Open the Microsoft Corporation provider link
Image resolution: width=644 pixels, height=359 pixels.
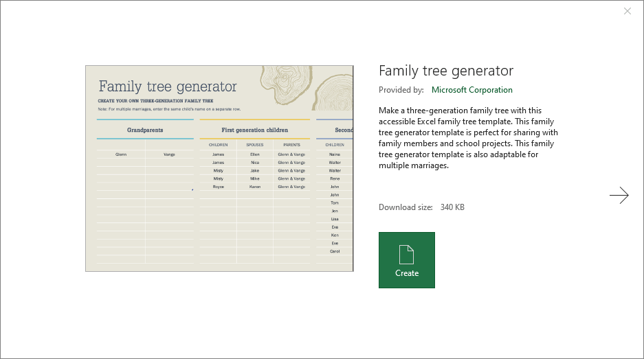click(x=472, y=90)
